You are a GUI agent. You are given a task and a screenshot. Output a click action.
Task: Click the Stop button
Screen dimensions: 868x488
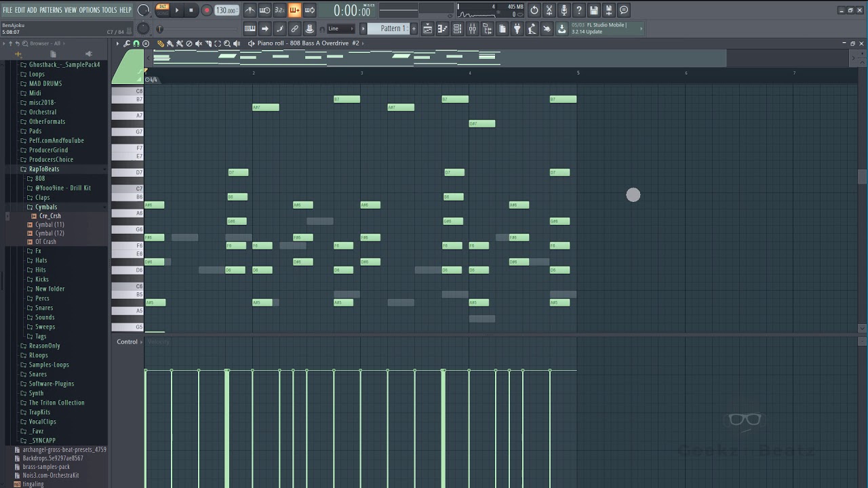[191, 10]
